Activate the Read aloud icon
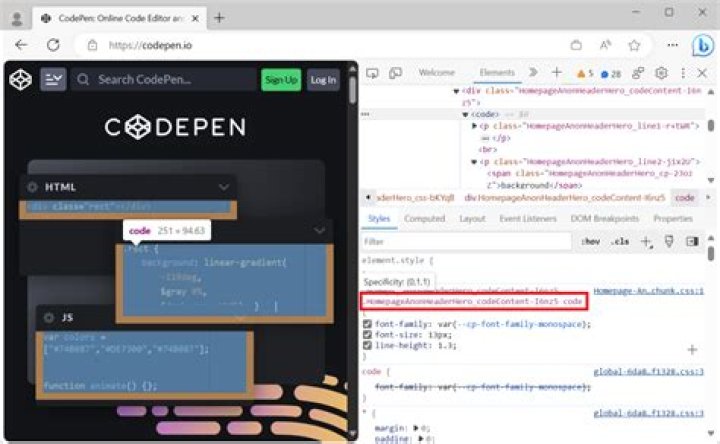Viewport: 720px width, 444px height. (605, 45)
